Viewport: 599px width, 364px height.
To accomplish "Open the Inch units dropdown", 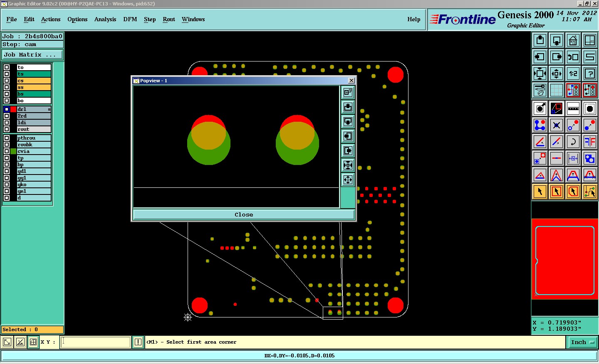I will [x=582, y=342].
